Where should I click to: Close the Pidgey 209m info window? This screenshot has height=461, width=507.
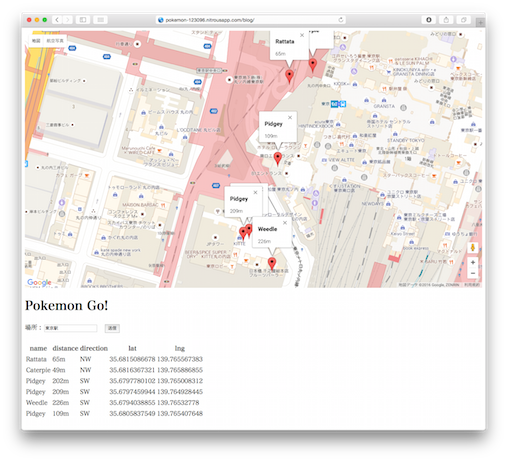click(x=255, y=192)
